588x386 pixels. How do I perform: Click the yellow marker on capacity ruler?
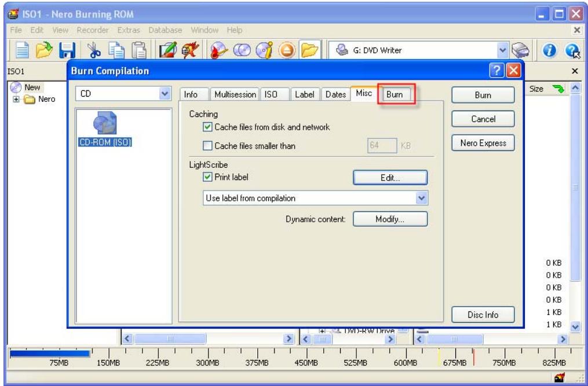pyautogui.click(x=439, y=356)
